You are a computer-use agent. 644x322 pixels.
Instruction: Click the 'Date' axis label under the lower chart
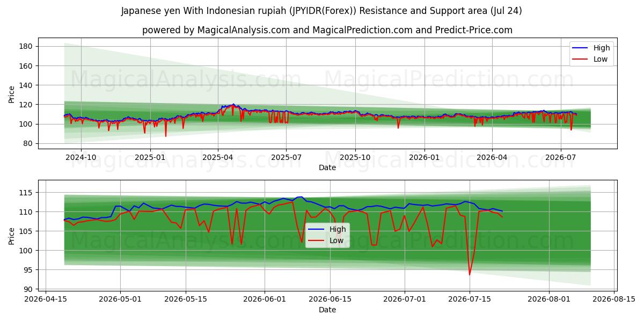point(327,310)
